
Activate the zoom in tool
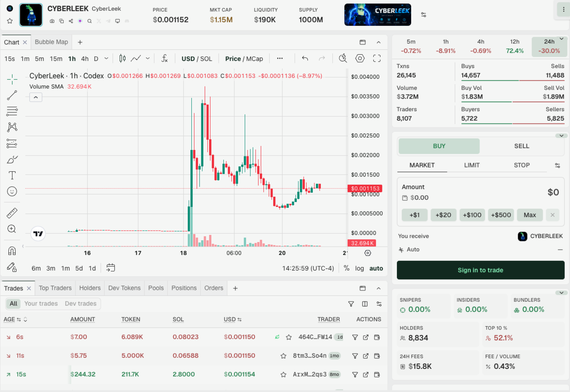click(12, 229)
